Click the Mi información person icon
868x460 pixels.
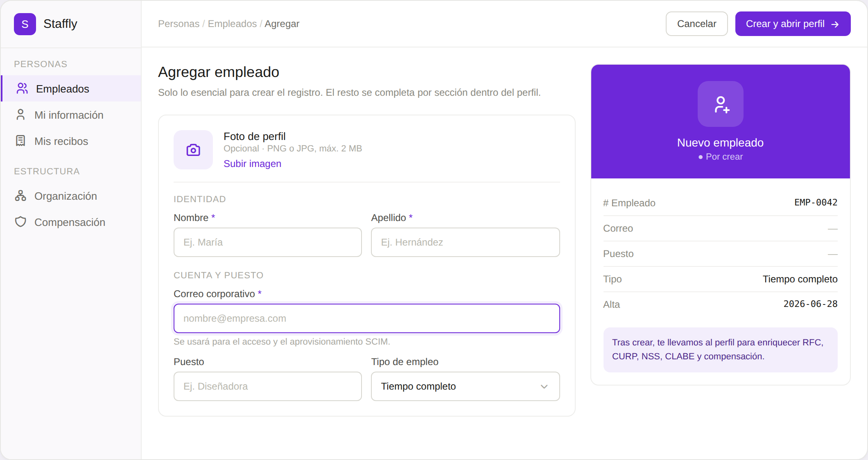point(20,115)
